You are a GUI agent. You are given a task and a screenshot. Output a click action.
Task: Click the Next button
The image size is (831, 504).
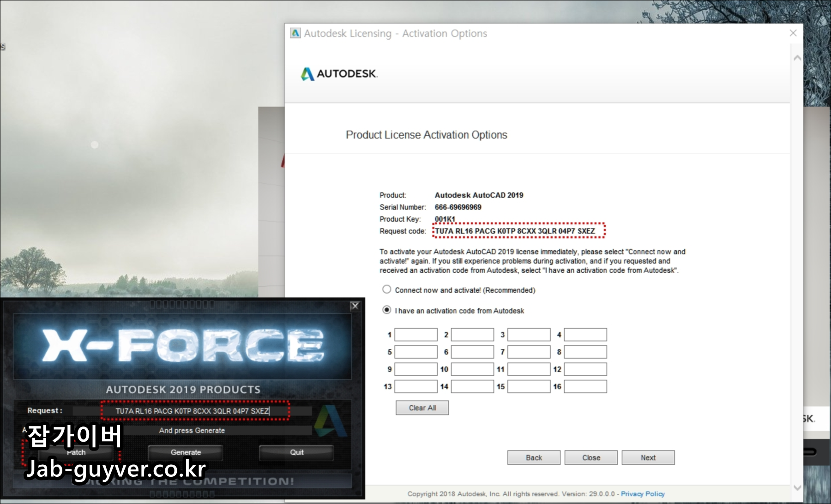[648, 457]
